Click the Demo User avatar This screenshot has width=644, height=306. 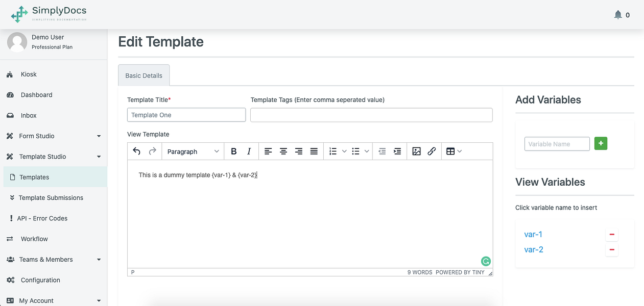click(x=17, y=42)
